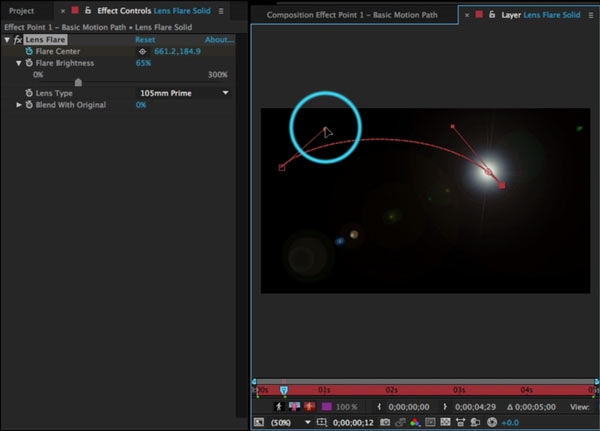Close the Effect Controls panel tab
600x431 pixels.
(x=63, y=11)
